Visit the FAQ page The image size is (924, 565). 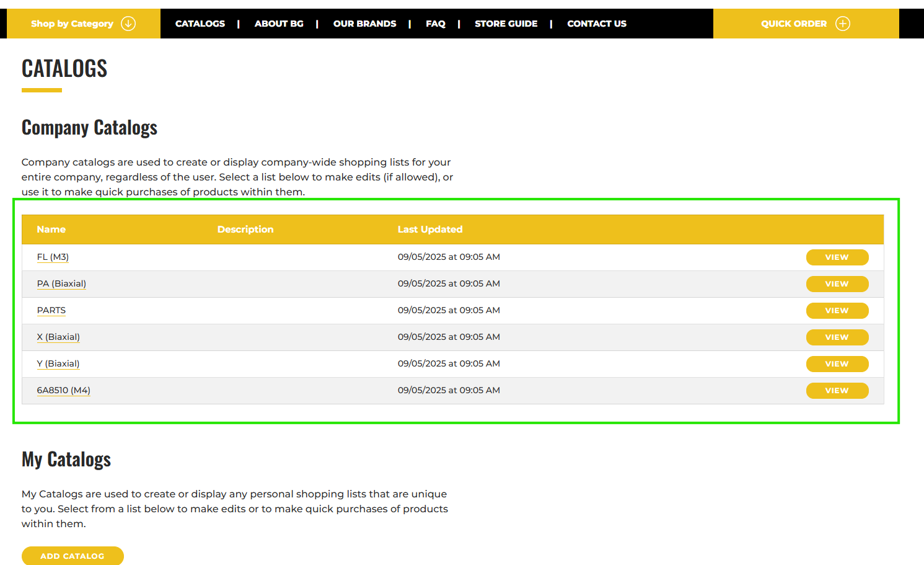[436, 24]
